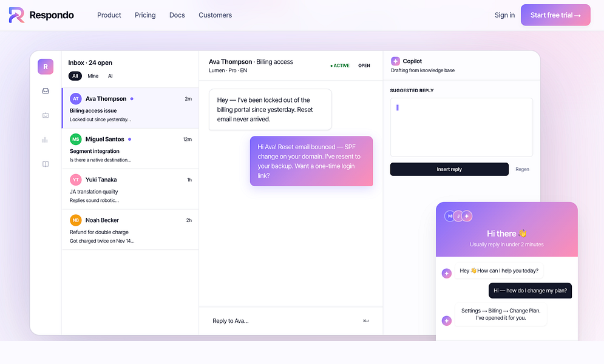Open the bot icon in the sidebar
The image size is (604, 364).
click(46, 115)
